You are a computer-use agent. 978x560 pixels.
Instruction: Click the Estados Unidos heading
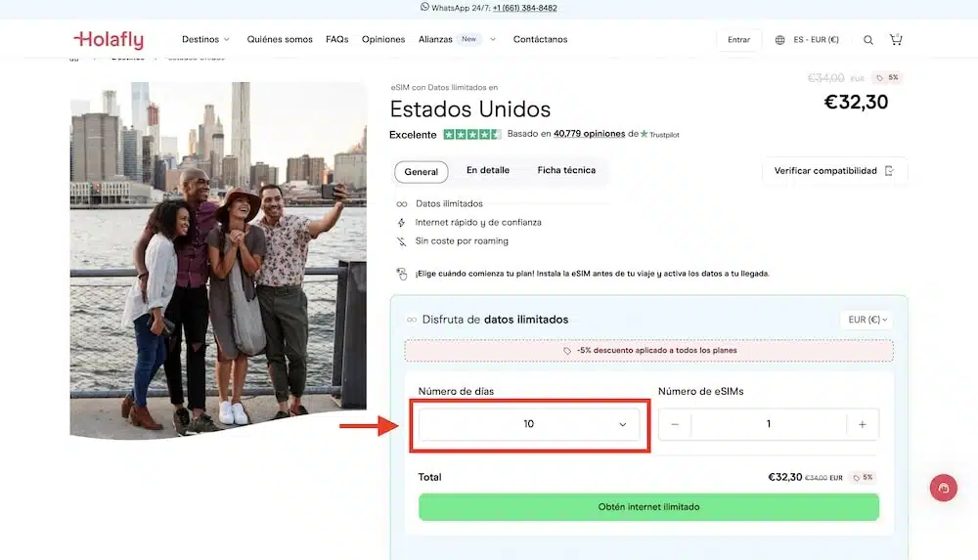[470, 109]
